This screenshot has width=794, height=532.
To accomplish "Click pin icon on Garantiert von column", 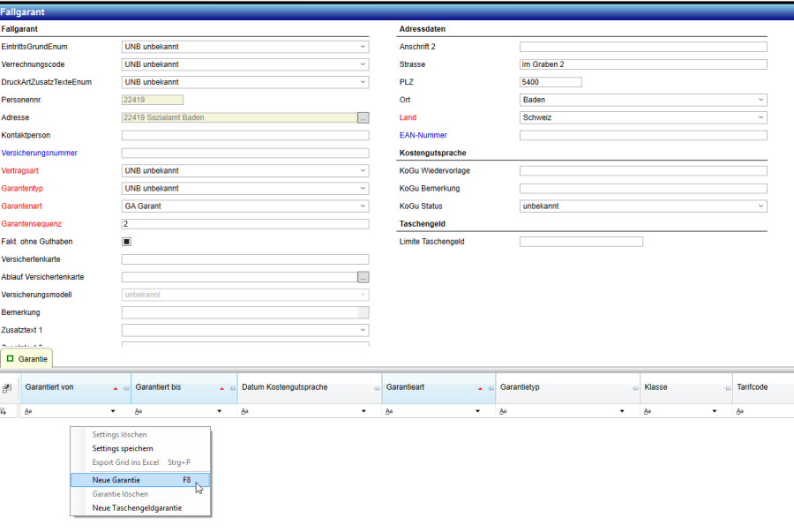I will [125, 388].
